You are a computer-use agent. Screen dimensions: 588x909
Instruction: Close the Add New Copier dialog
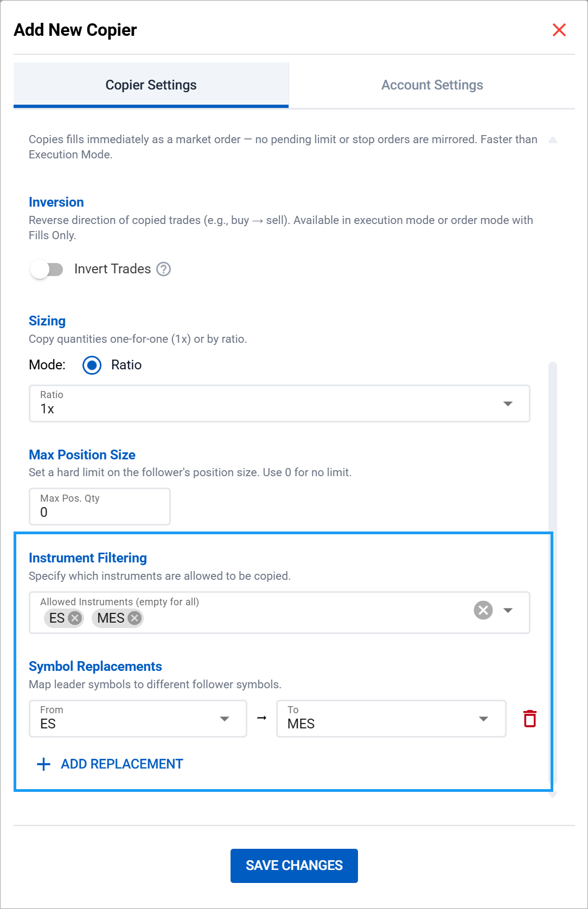tap(559, 30)
